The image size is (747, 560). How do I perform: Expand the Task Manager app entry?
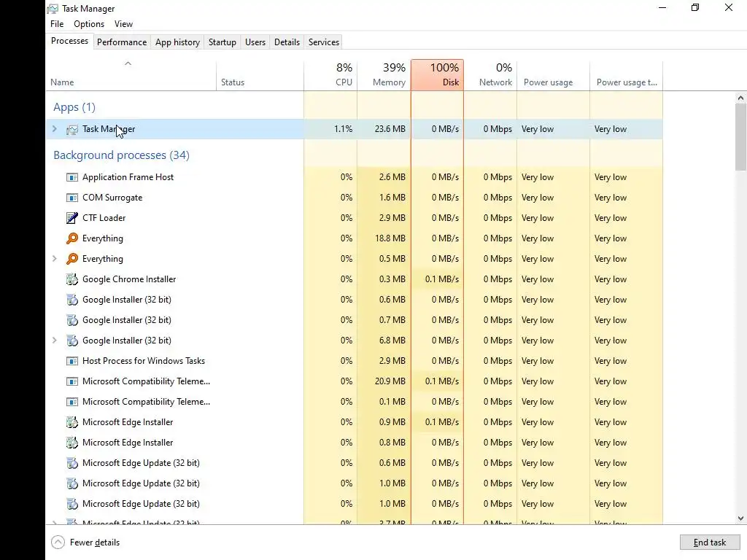point(54,129)
